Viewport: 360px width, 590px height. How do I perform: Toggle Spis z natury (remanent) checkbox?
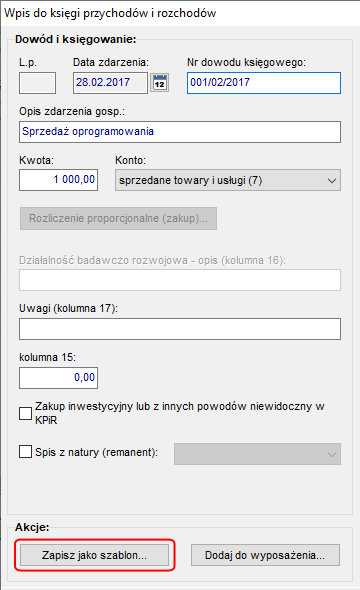[25, 452]
